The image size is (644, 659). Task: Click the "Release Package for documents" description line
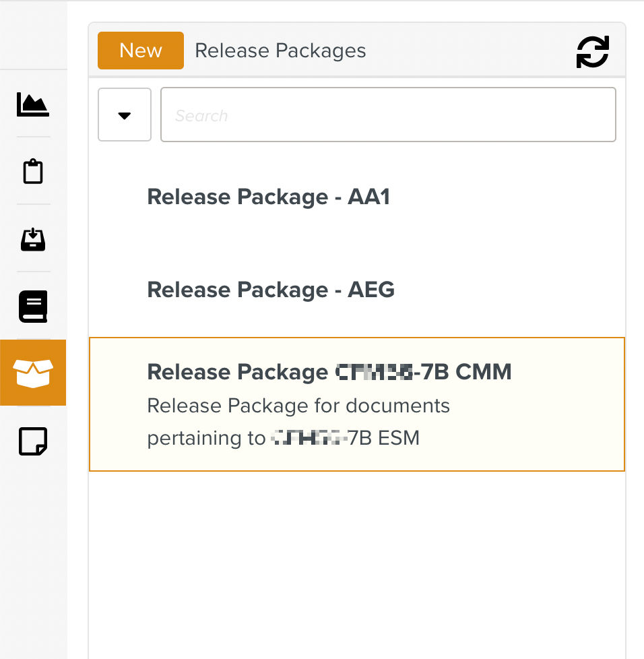coord(298,406)
